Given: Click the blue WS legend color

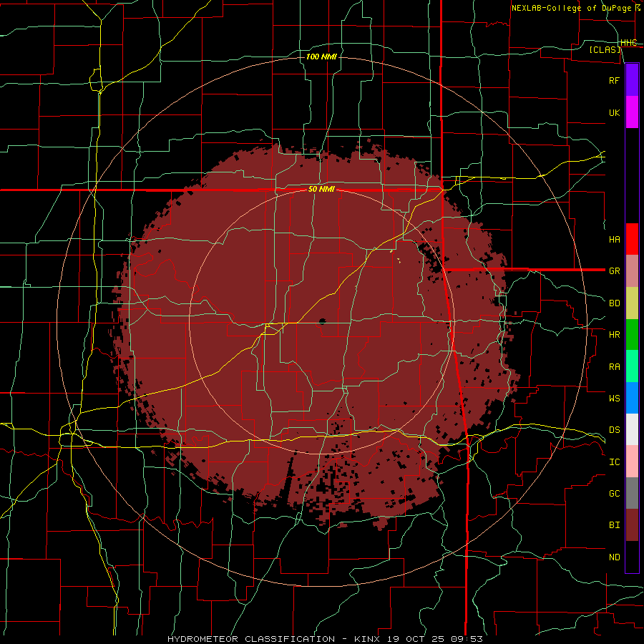Looking at the screenshot, I should (x=632, y=398).
